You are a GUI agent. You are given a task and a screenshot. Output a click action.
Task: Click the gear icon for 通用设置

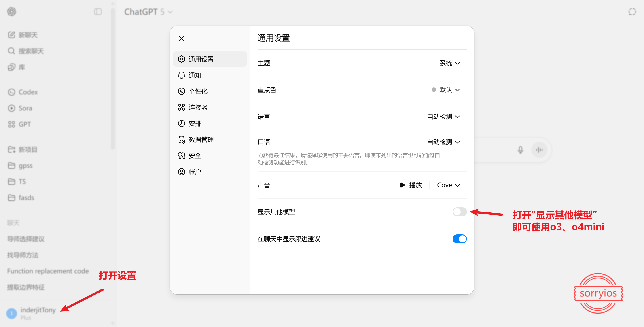tap(182, 59)
